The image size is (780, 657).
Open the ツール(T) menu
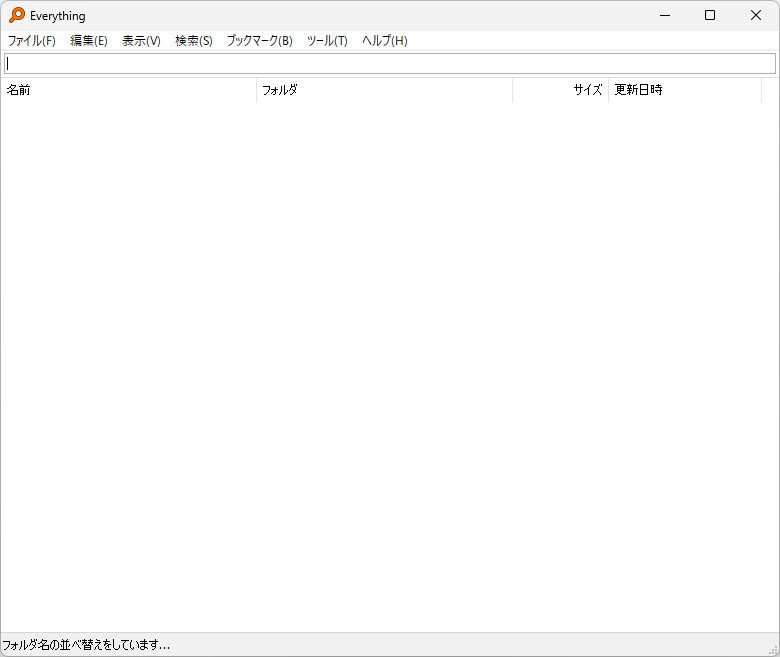click(x=327, y=41)
